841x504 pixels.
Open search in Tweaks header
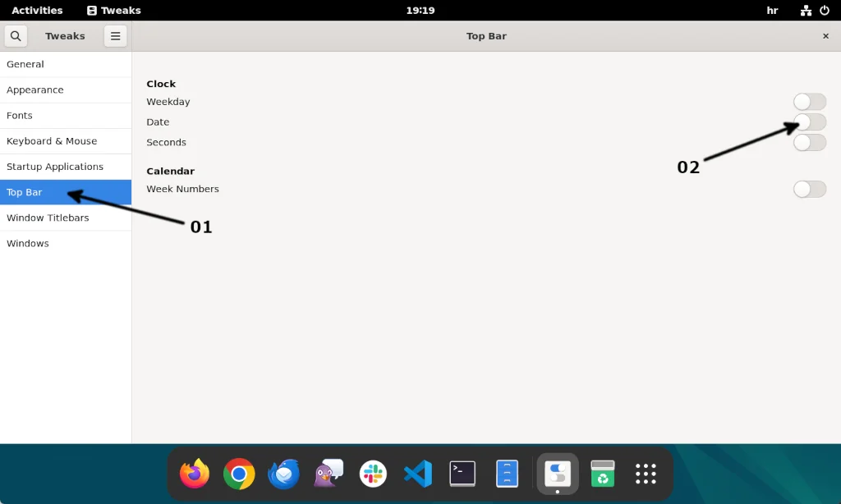point(15,36)
